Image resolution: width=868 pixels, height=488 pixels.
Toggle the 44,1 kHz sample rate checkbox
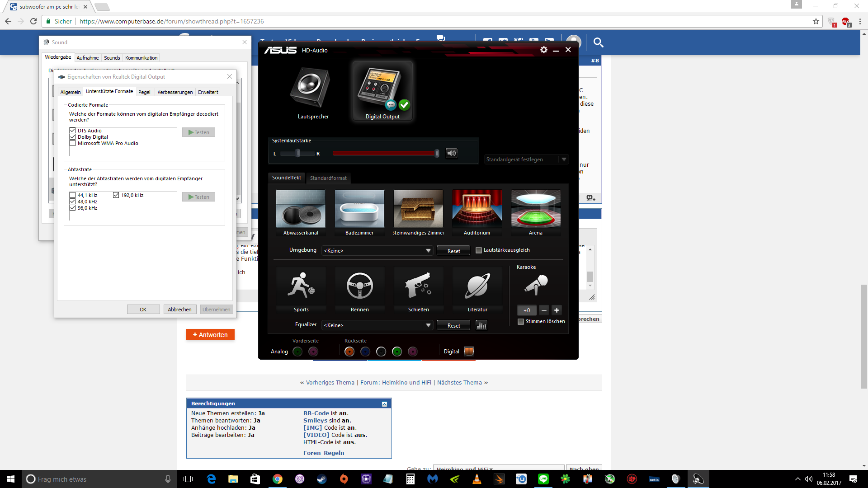pos(72,195)
